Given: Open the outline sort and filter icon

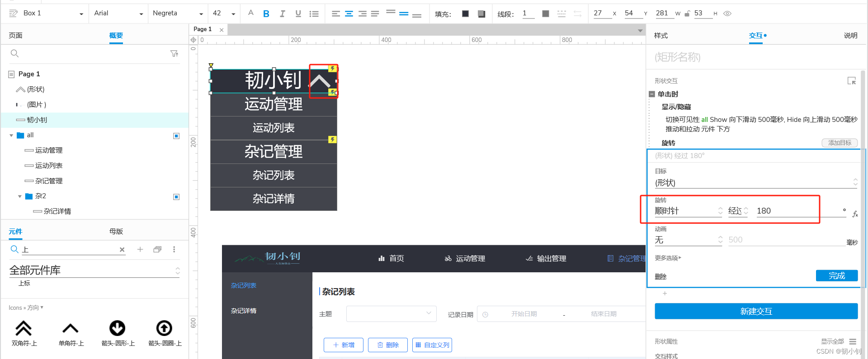Looking at the screenshot, I should (x=174, y=53).
